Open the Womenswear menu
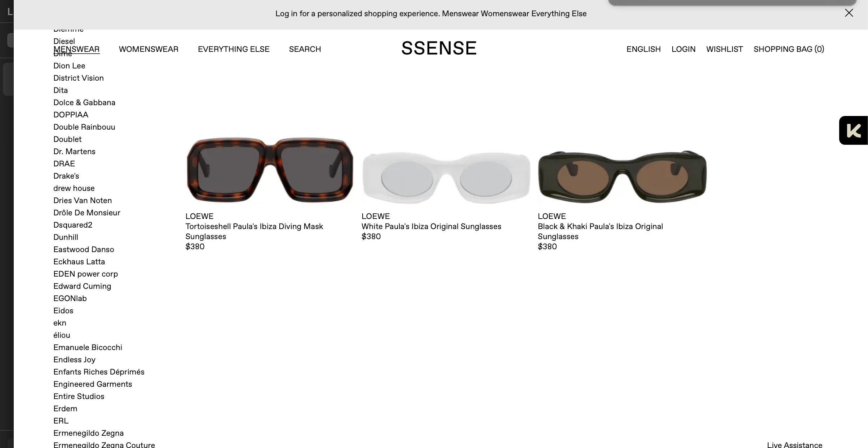This screenshot has height=448, width=868. [149, 49]
